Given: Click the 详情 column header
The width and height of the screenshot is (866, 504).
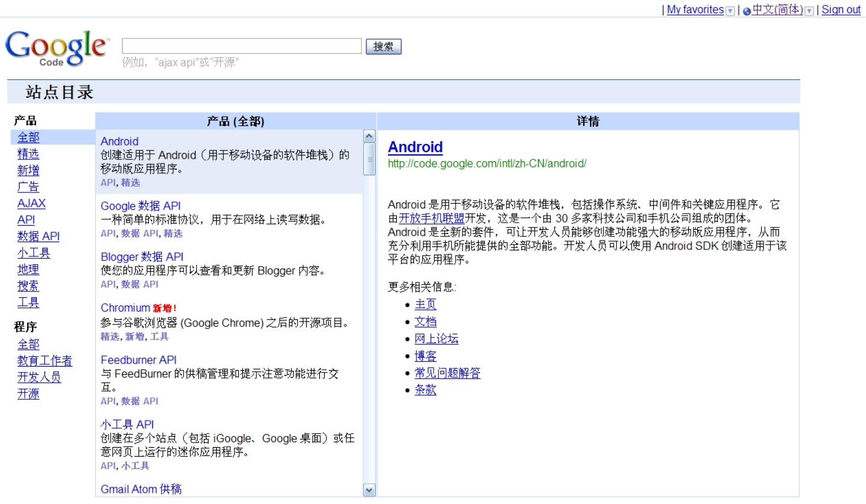Looking at the screenshot, I should click(588, 121).
